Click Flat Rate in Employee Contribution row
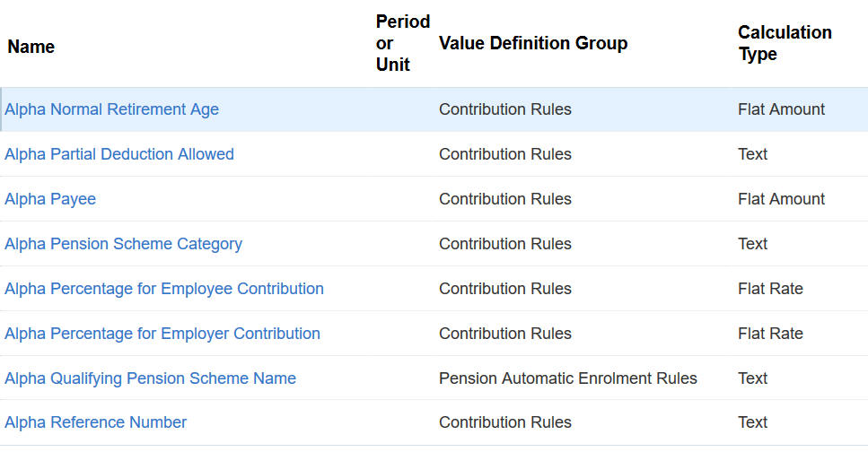 770,289
